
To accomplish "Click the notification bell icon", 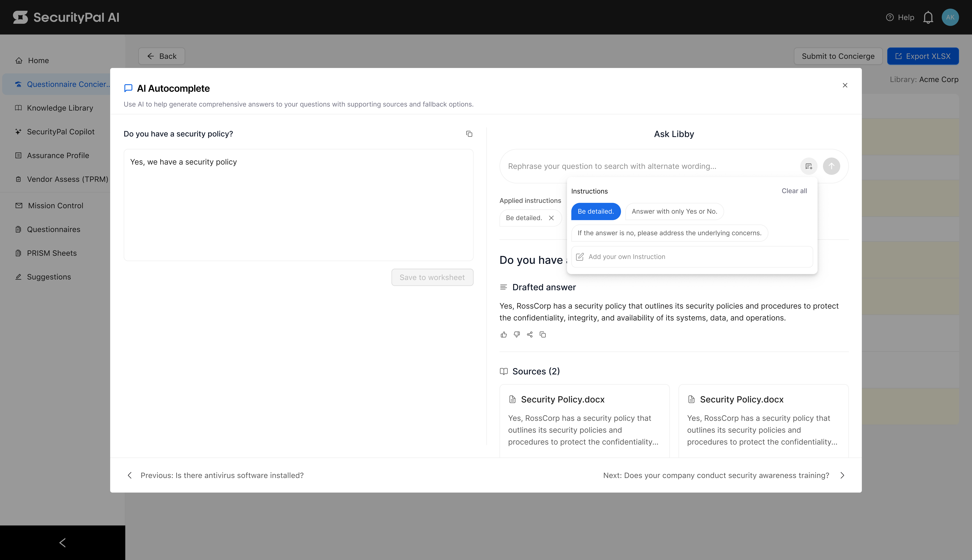I will [928, 17].
